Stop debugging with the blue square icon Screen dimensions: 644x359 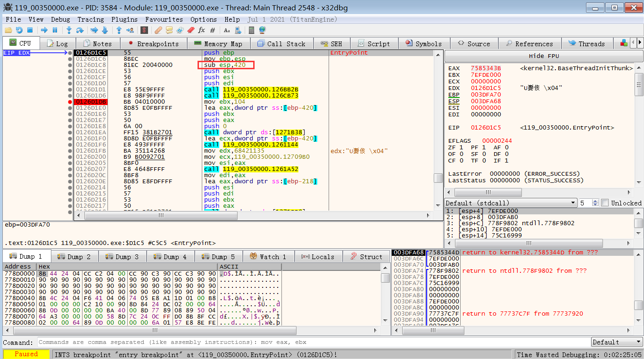(x=29, y=30)
